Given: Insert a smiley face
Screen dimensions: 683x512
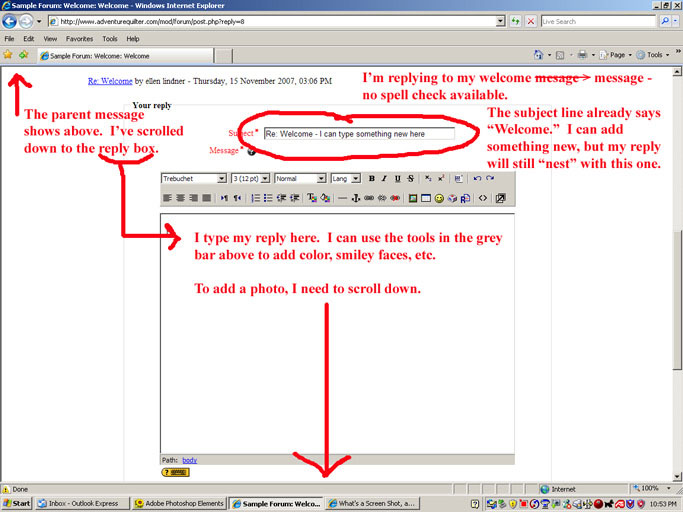Looking at the screenshot, I should click(439, 198).
